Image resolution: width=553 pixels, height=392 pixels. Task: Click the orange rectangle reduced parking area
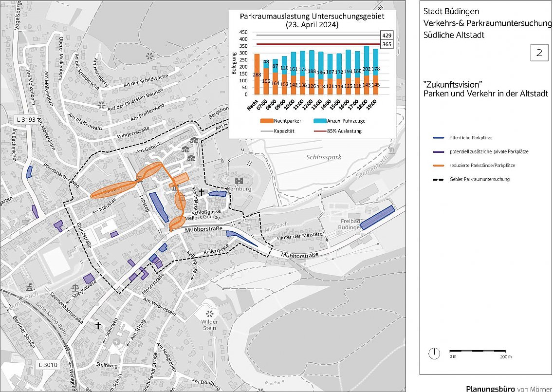click(x=180, y=179)
